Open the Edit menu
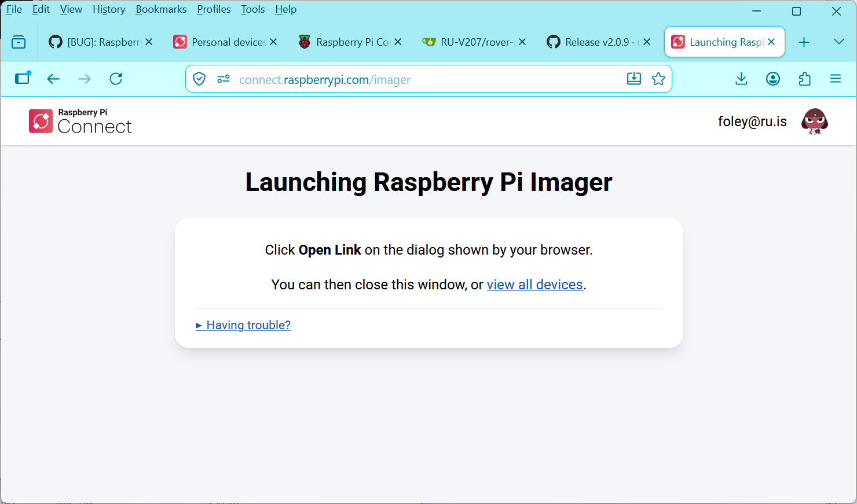 (41, 9)
